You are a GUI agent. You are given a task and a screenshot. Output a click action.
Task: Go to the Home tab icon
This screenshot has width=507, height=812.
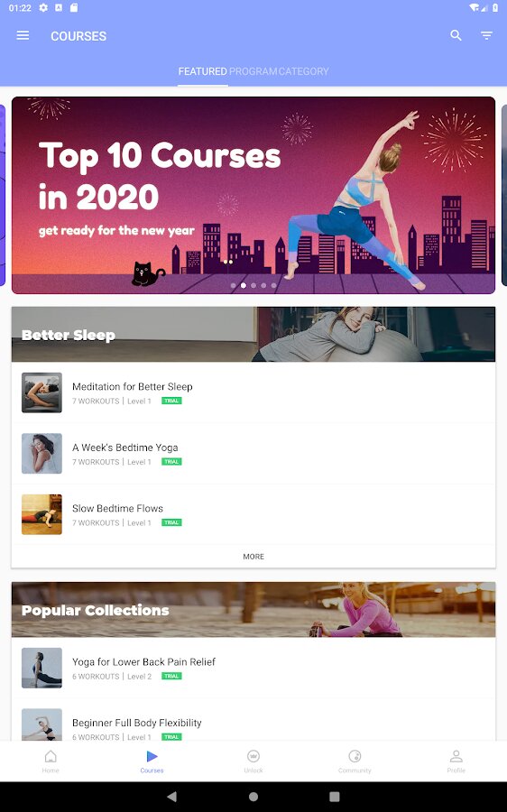(51, 757)
